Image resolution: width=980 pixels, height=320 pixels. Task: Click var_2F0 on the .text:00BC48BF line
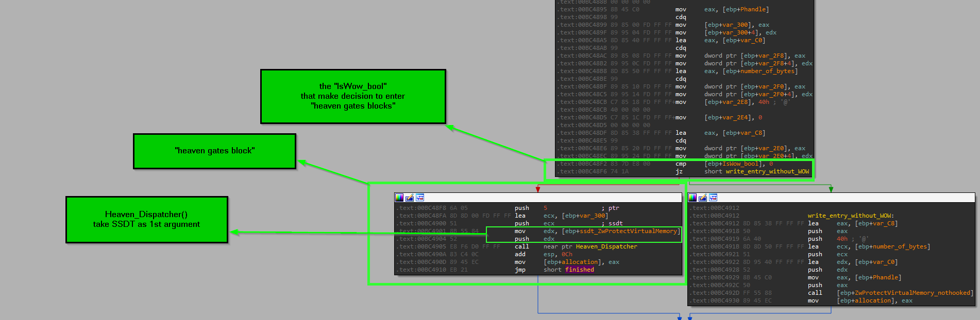771,86
